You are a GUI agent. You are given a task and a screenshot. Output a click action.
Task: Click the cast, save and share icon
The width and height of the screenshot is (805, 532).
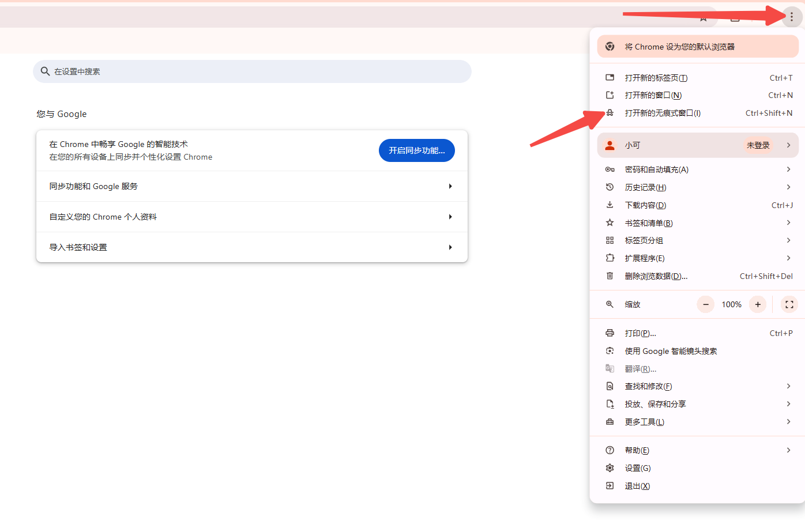[x=610, y=404]
